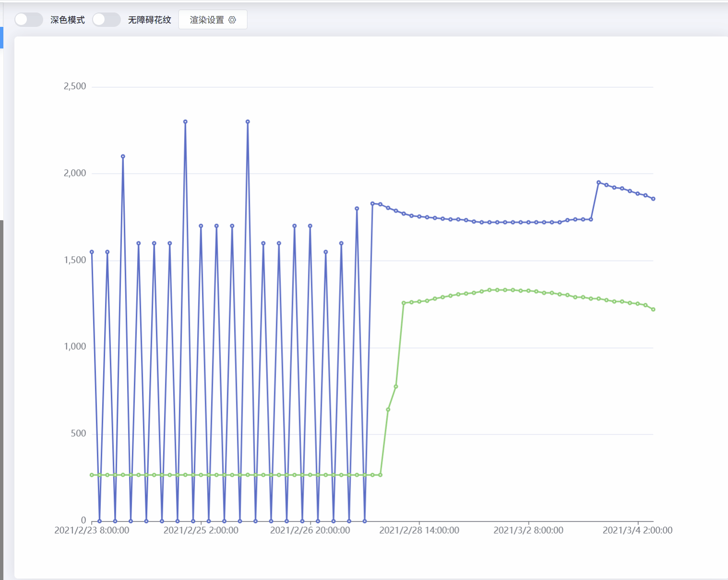Click the last blue data point on the right

[653, 199]
